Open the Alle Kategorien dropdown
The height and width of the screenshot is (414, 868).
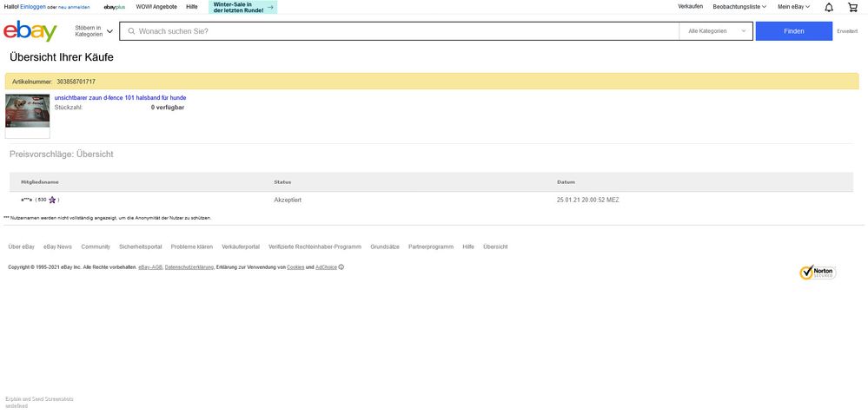click(717, 31)
